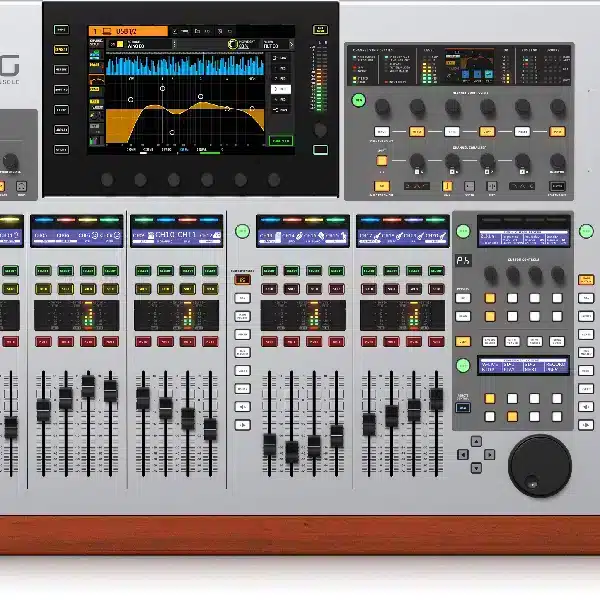Tap the CH11 scribble strip label
600x600 pixels.
pos(187,235)
